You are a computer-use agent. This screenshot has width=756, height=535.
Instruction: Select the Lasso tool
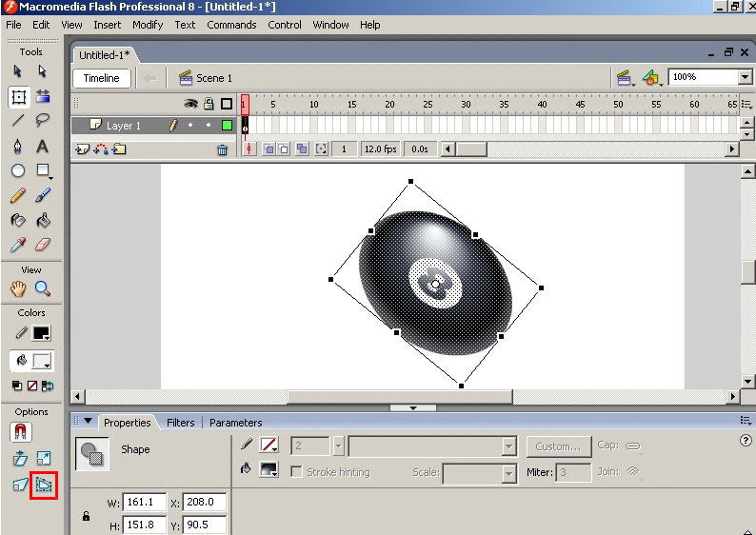(43, 120)
